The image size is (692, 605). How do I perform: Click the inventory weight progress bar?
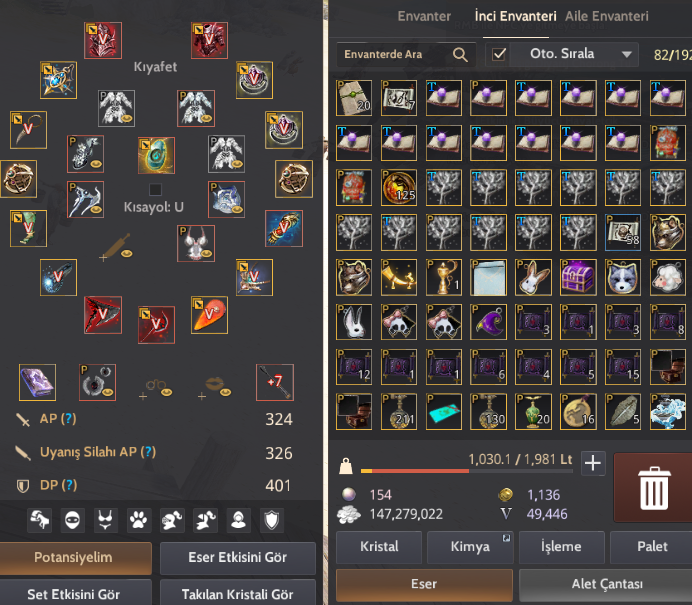tap(466, 471)
